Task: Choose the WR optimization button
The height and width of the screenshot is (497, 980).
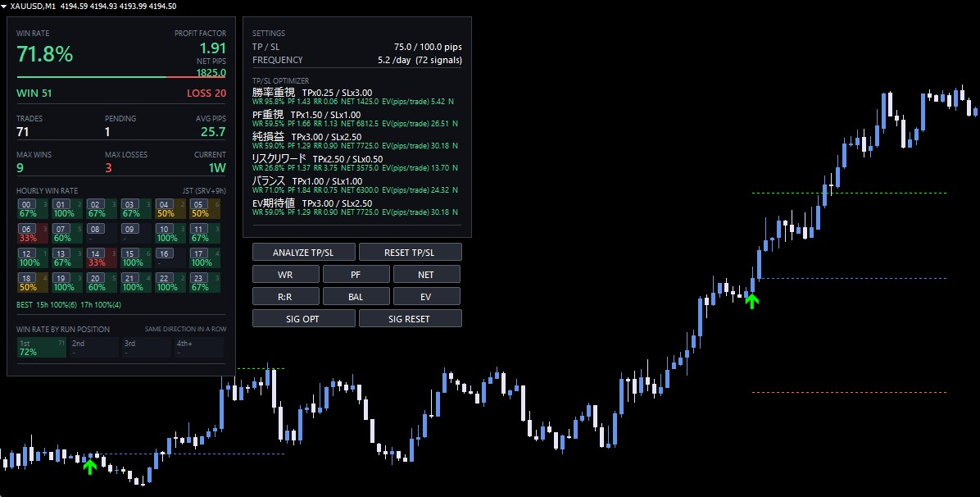Action: click(x=286, y=274)
